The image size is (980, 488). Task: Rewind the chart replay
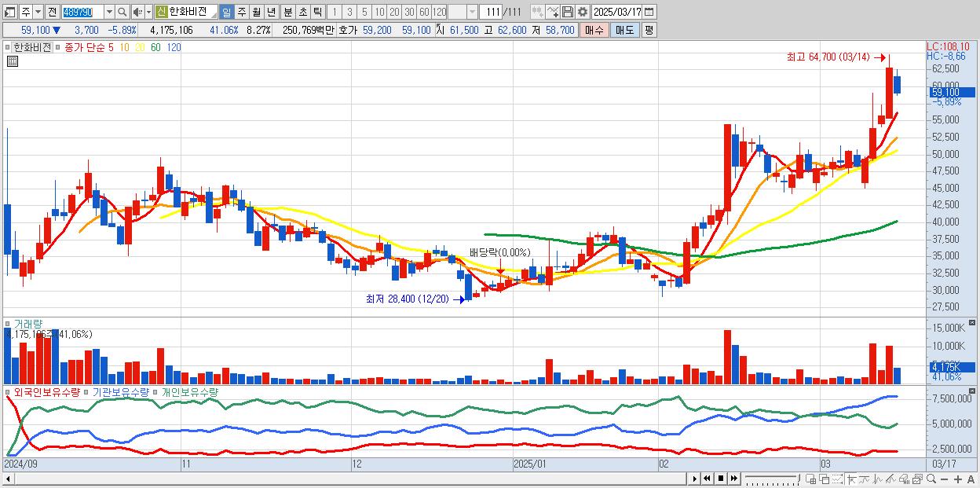coord(707,479)
